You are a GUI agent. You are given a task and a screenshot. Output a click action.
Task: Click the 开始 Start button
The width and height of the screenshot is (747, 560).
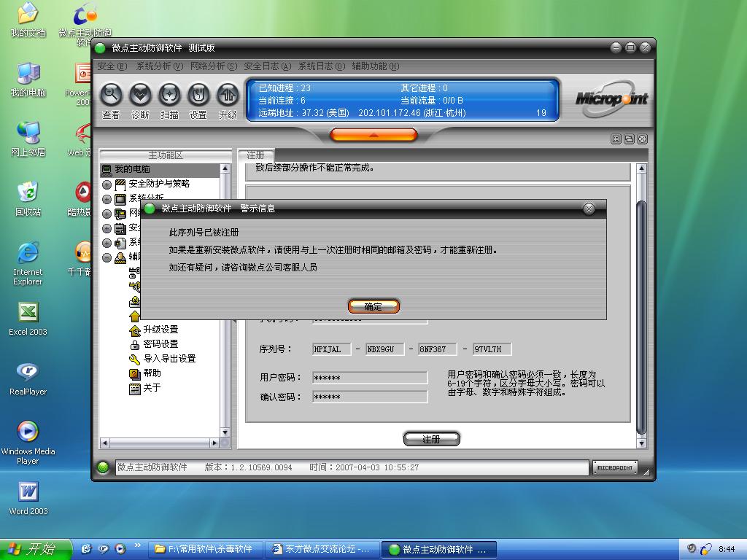[36, 549]
